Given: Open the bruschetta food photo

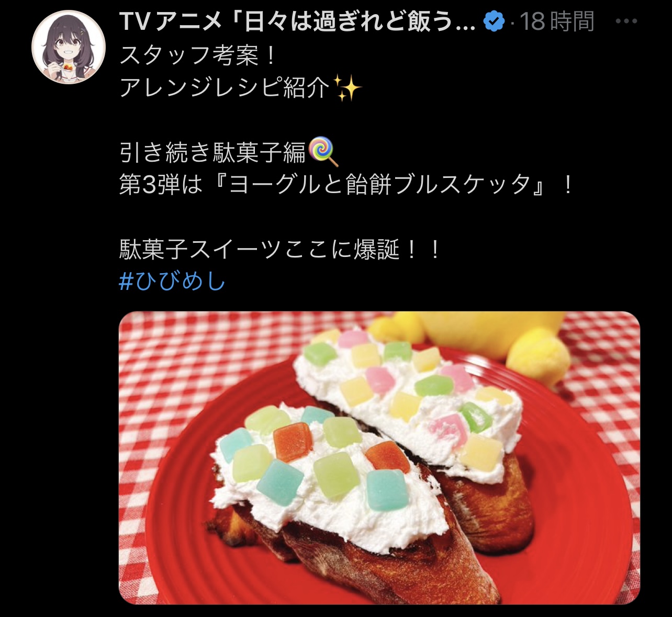Looking at the screenshot, I should 379,458.
